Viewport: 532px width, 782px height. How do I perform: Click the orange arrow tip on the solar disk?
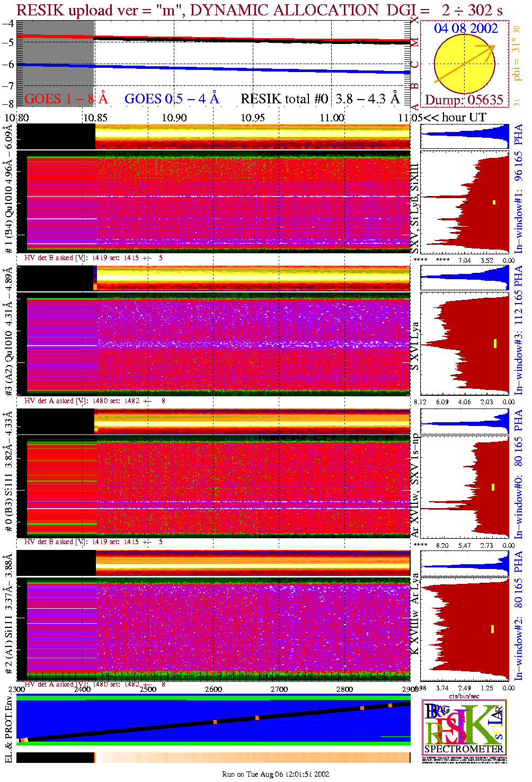[x=492, y=48]
